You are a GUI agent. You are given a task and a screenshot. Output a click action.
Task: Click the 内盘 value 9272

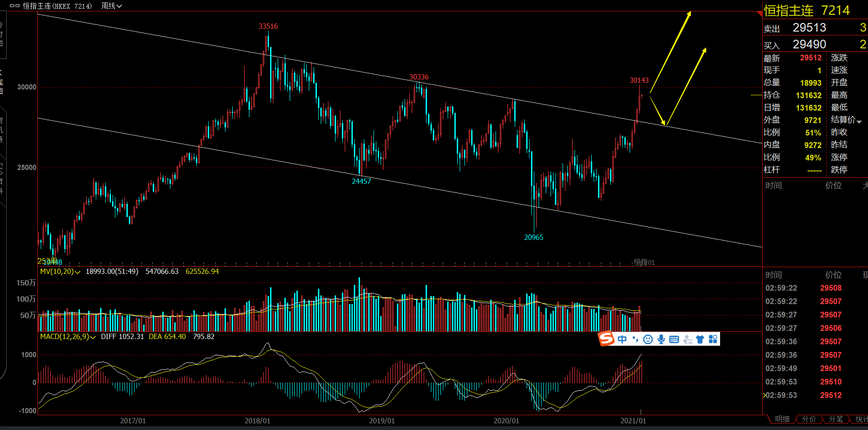(812, 145)
